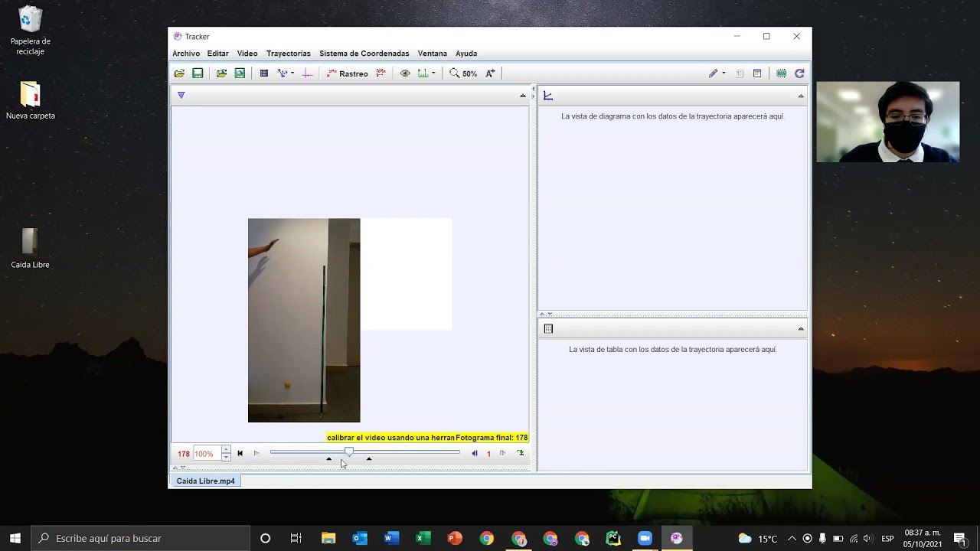The image size is (980, 551).
Task: Click step size value 1
Action: tap(488, 454)
